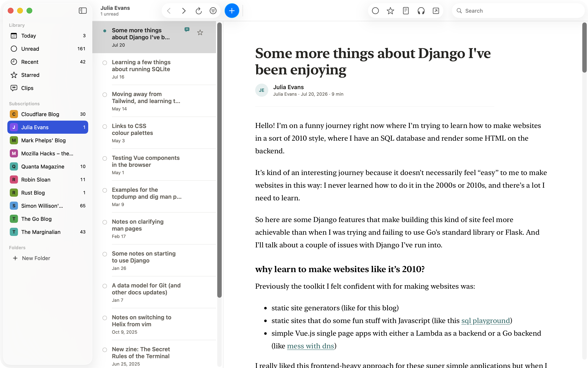Click the clip quote icon on Django item
588x368 pixels.
pyautogui.click(x=187, y=29)
